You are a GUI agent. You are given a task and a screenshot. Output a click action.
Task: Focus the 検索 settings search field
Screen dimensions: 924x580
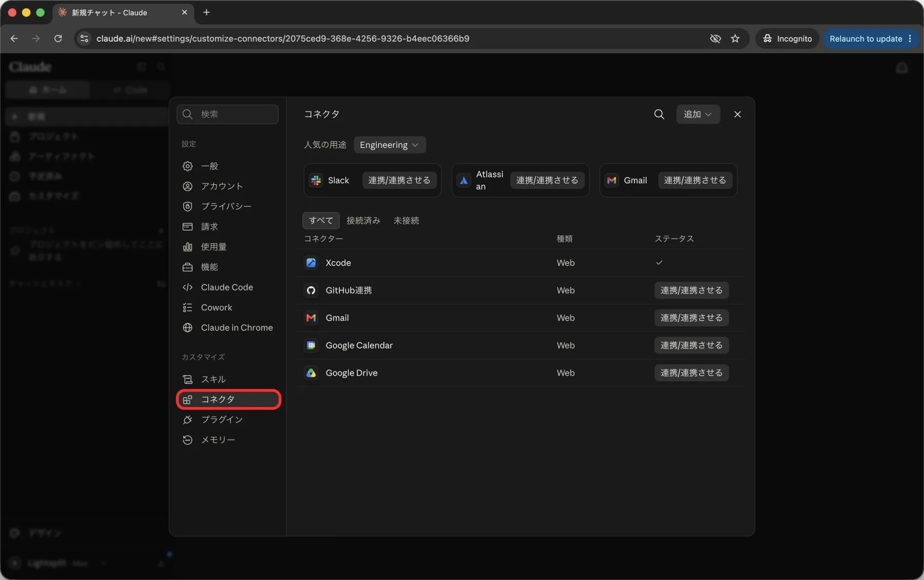227,114
